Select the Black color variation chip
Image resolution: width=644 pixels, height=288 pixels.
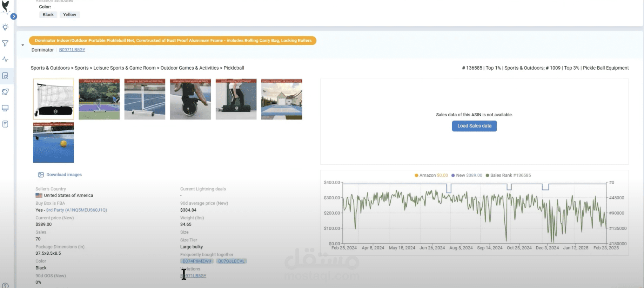(x=48, y=15)
